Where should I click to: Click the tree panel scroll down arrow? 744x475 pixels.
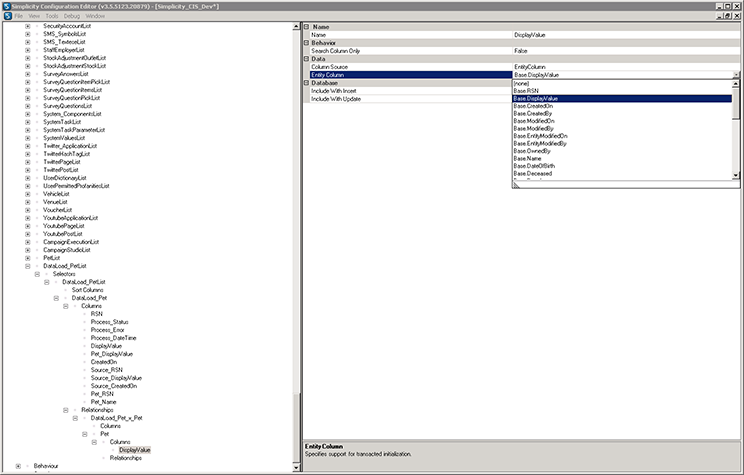click(296, 467)
